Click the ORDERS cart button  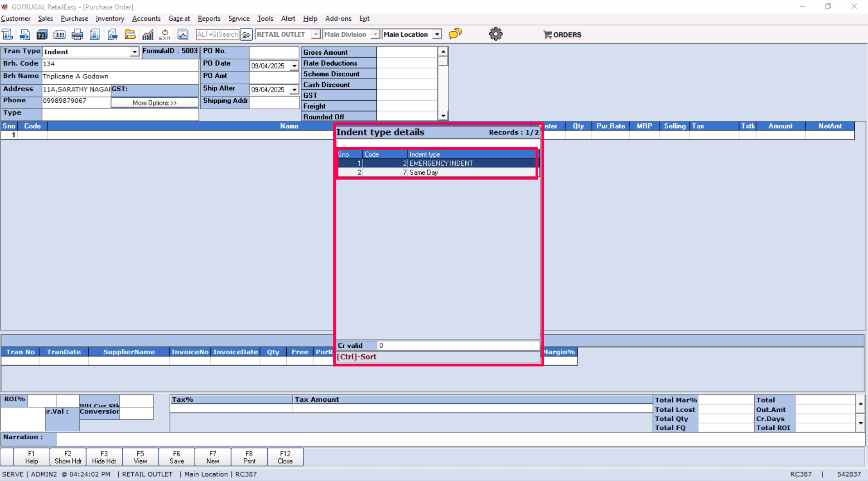coord(562,34)
